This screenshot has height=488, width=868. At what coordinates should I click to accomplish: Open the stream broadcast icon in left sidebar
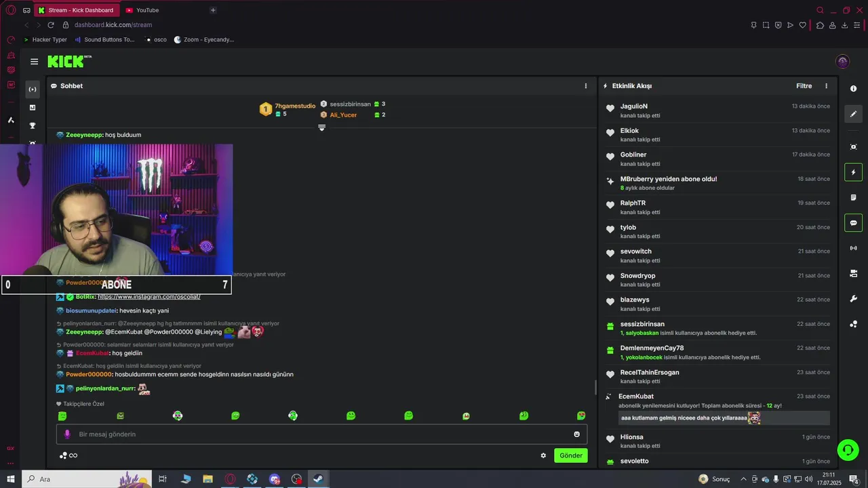coord(32,89)
